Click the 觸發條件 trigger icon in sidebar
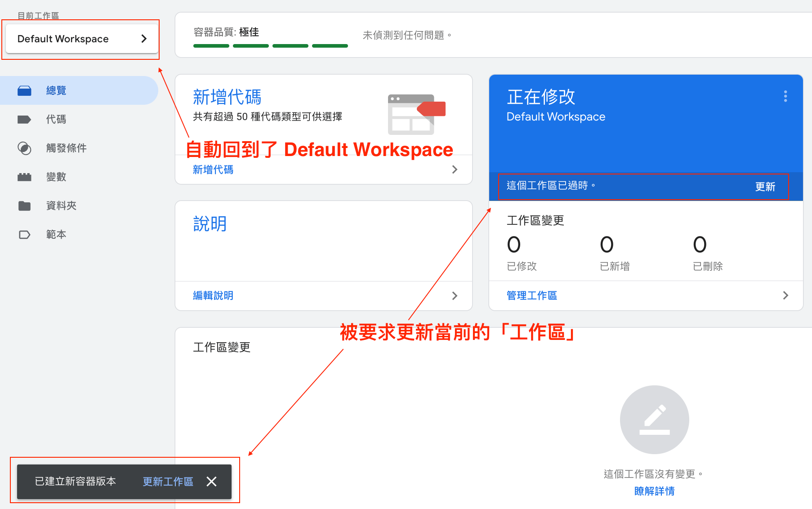 tap(24, 148)
